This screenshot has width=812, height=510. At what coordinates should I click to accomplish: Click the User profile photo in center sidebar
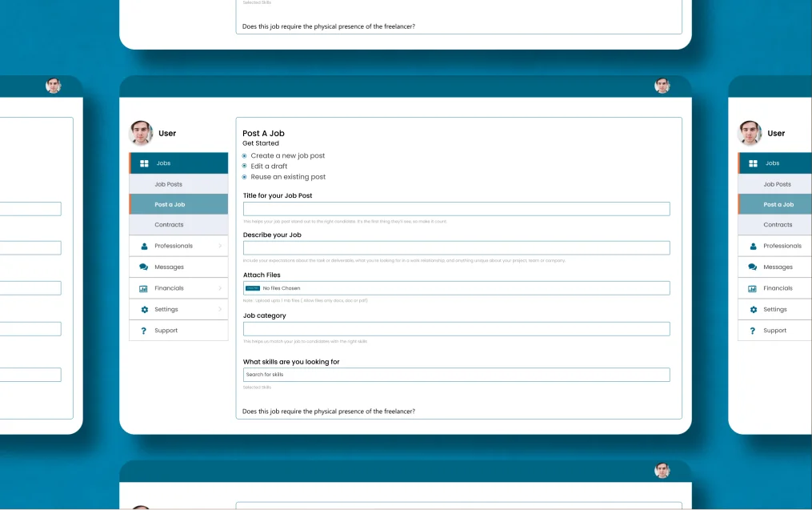coord(141,133)
